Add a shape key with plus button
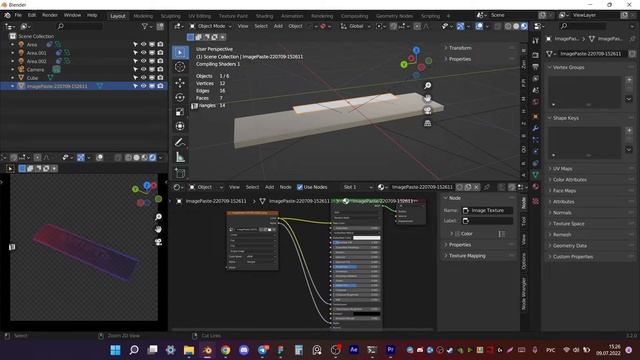The height and width of the screenshot is (360, 640). (629, 131)
